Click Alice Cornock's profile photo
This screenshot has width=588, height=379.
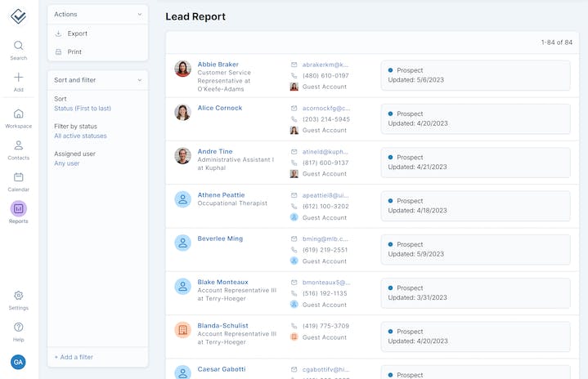click(x=182, y=112)
